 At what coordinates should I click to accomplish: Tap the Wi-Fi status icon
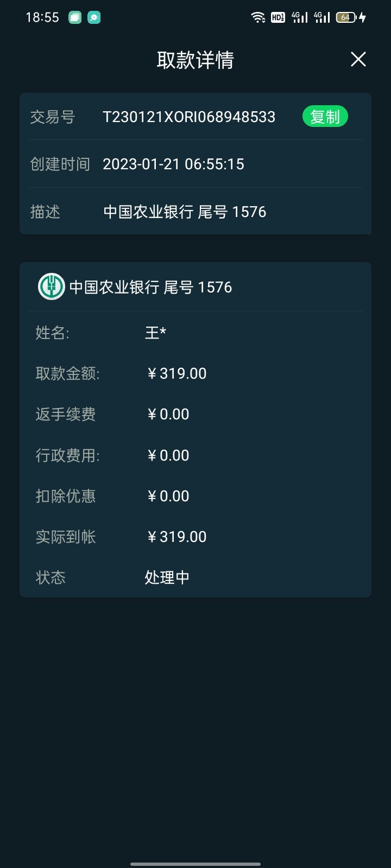tap(258, 17)
